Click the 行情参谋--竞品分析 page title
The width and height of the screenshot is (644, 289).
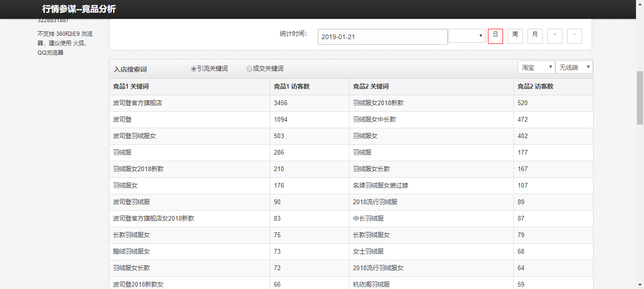point(79,9)
